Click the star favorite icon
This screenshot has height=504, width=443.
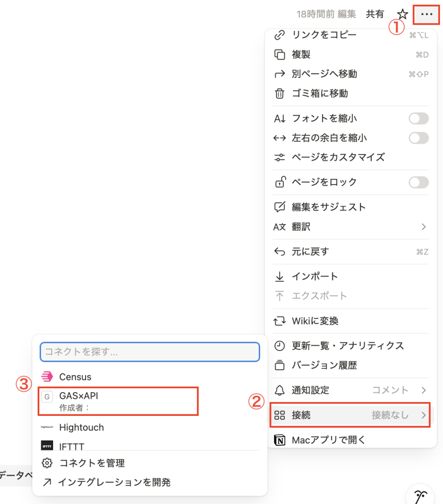point(403,14)
